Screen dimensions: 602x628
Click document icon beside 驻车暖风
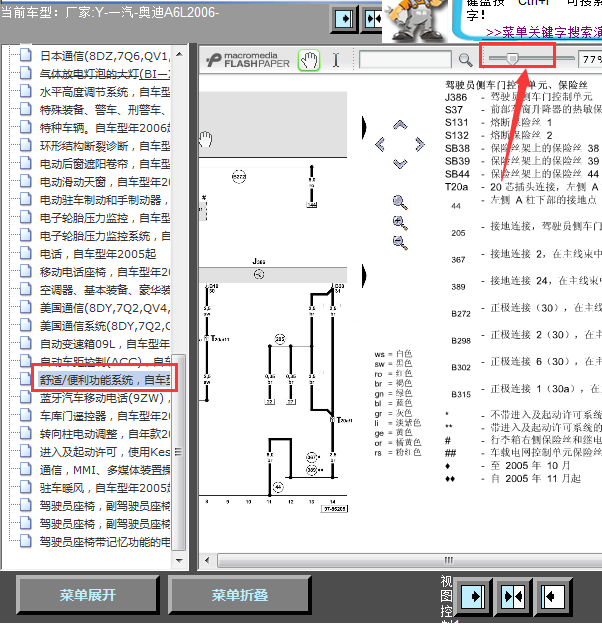pos(26,487)
